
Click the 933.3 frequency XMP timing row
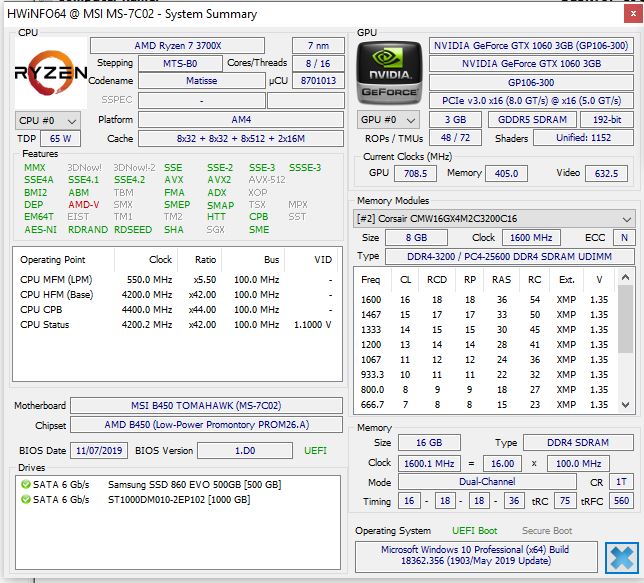[485, 375]
